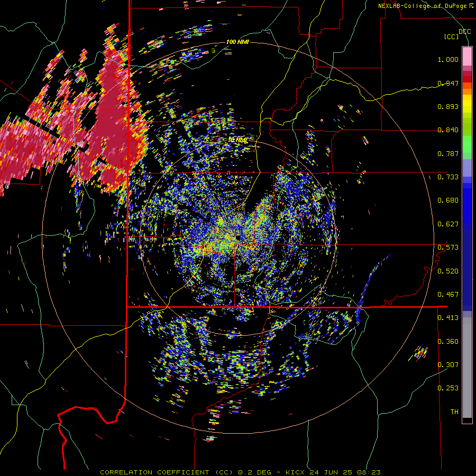Select the 0.947 legend value
476x476 pixels.
point(448,83)
